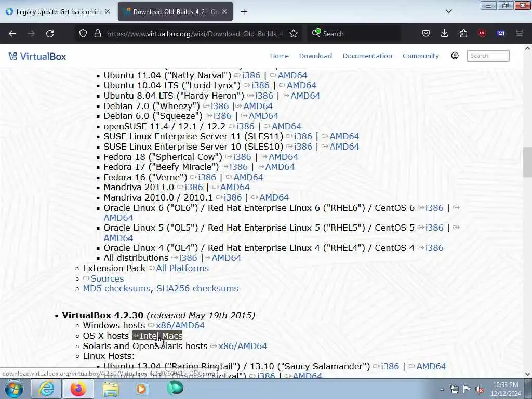The height and width of the screenshot is (399, 532).
Task: Download 4.2.30 Windows hosts x86/AMD64
Action: point(180,325)
